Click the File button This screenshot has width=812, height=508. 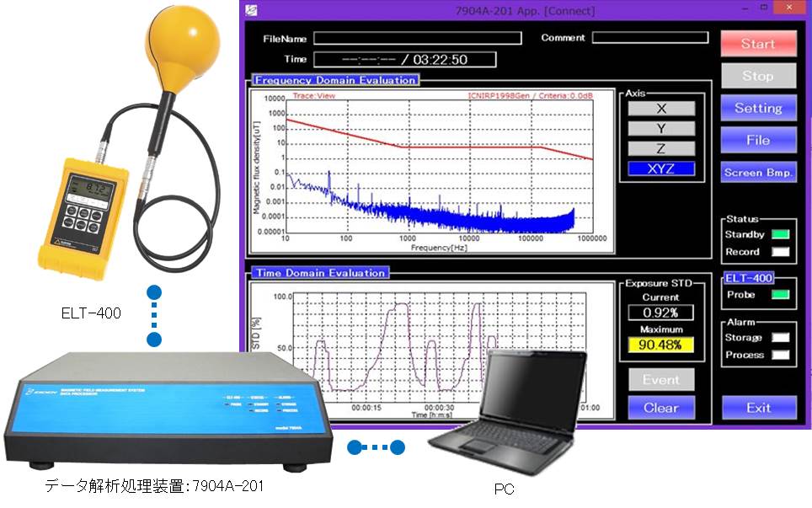coord(758,140)
